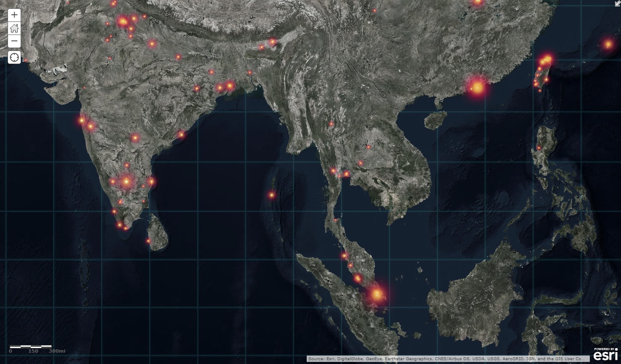The image size is (621, 364).
Task: Expand the truncated Source: Esri attribution text
Action: coord(447,359)
